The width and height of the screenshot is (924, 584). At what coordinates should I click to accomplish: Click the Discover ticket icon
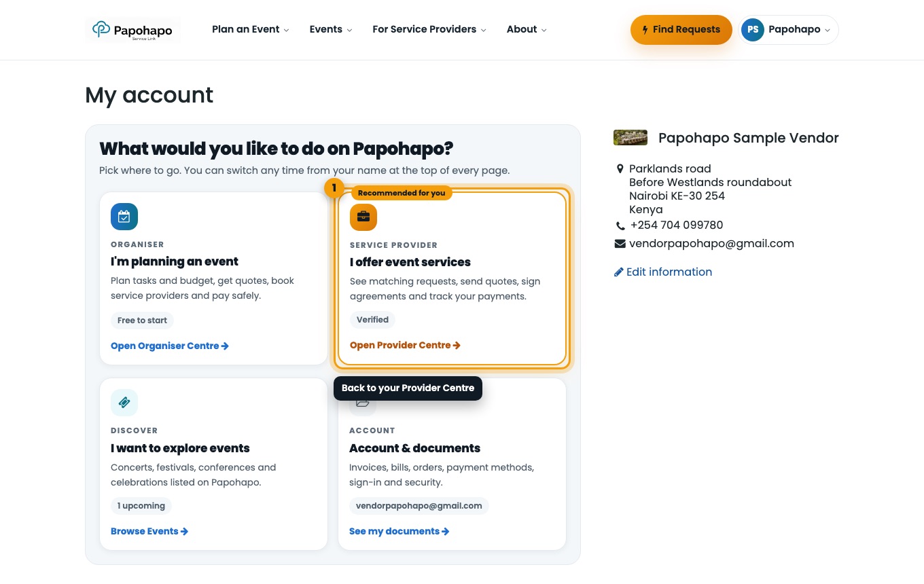(124, 403)
